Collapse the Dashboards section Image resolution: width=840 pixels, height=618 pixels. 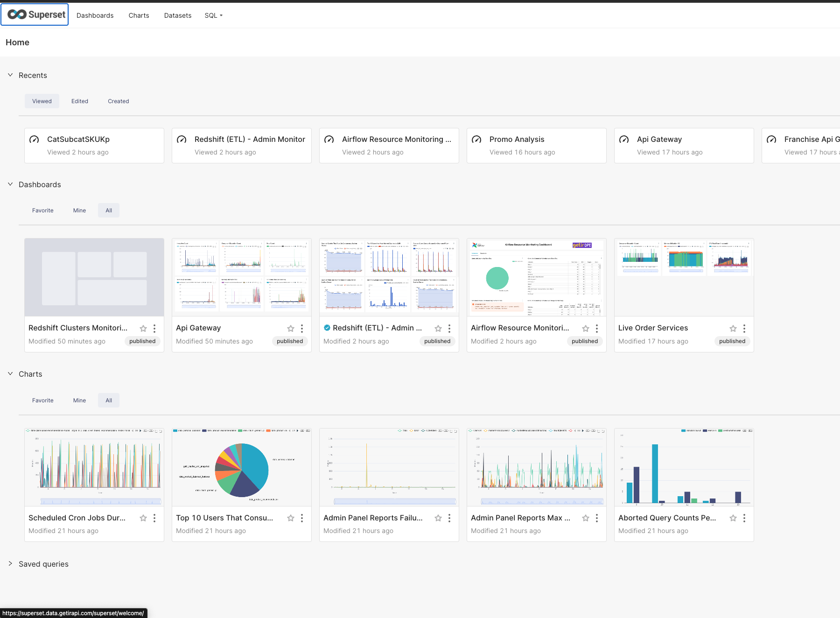(10, 184)
